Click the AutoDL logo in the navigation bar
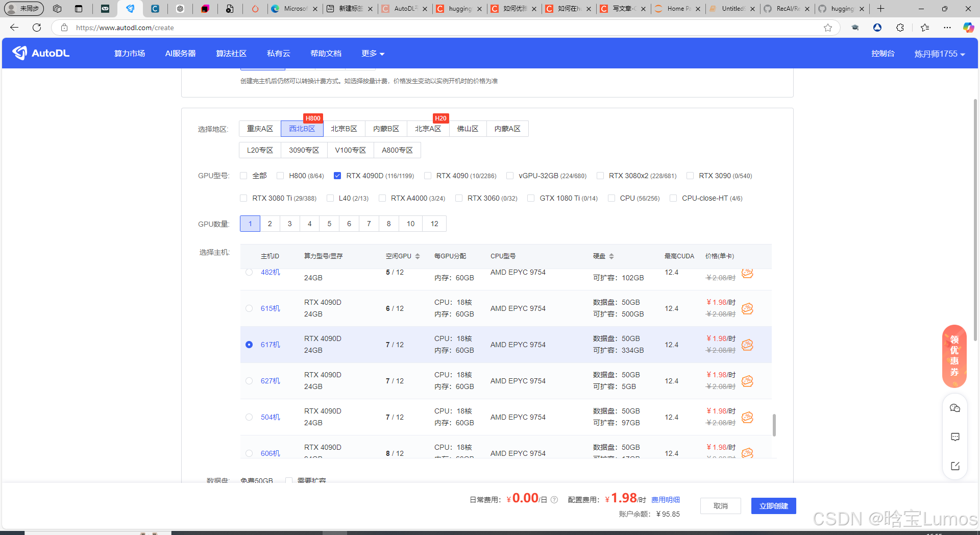The width and height of the screenshot is (980, 535). [x=40, y=53]
